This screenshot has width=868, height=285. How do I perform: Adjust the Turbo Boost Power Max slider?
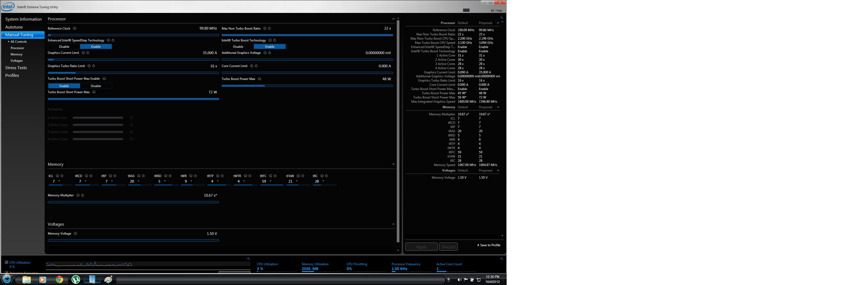[307, 86]
